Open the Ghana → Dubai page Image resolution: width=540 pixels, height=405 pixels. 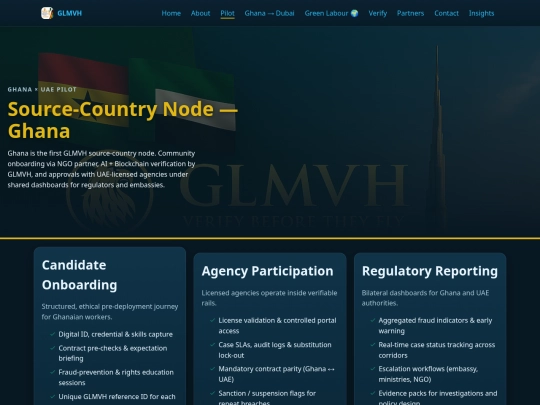point(269,13)
